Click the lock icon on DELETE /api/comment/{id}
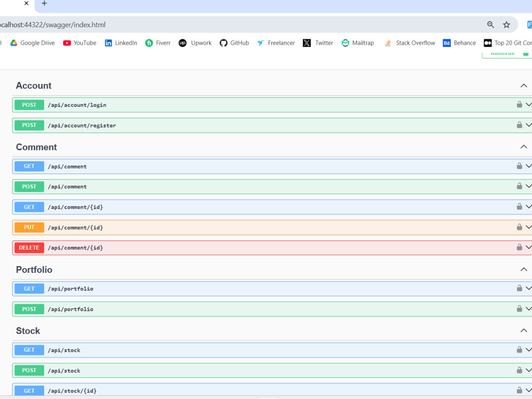The width and height of the screenshot is (532, 399). pos(519,247)
